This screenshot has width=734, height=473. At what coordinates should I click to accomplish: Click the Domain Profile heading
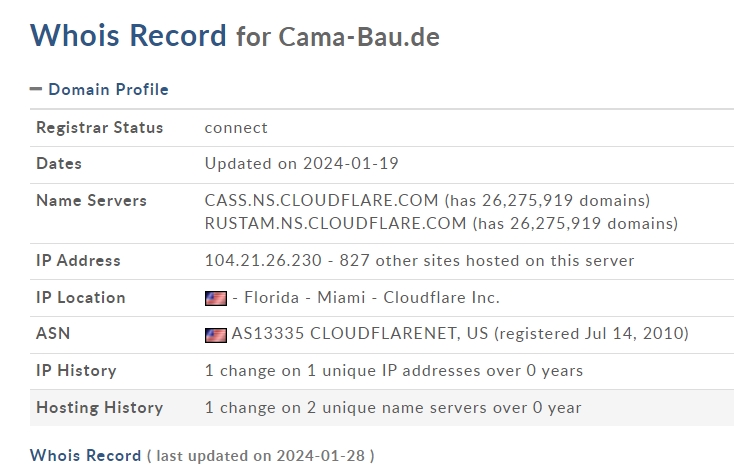tap(108, 89)
